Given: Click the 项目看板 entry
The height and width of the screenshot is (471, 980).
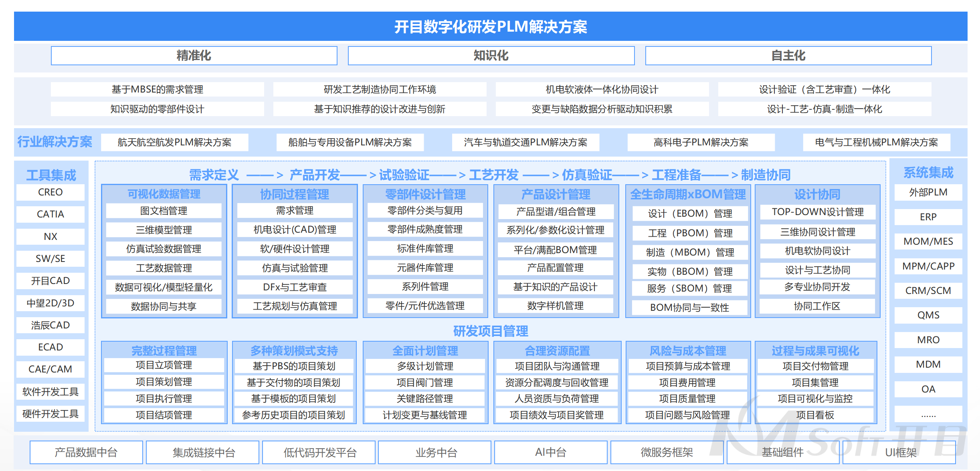Looking at the screenshot, I should (815, 415).
